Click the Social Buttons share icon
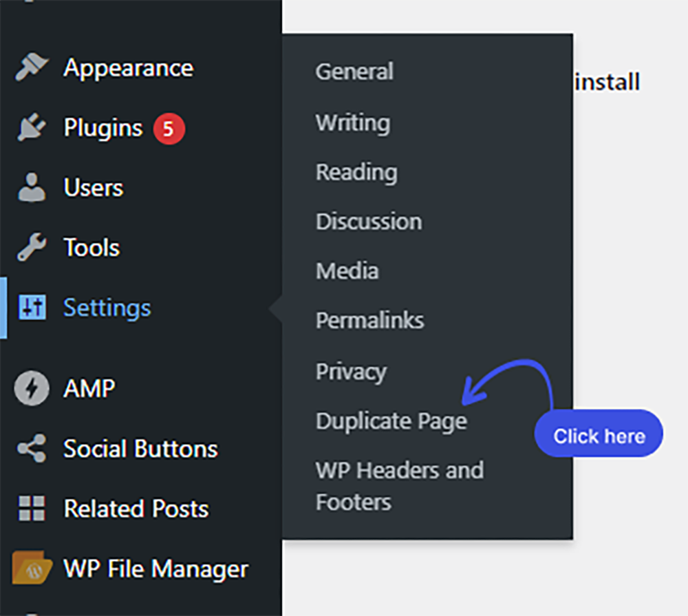Screen dimensions: 688x616 (x=32, y=448)
